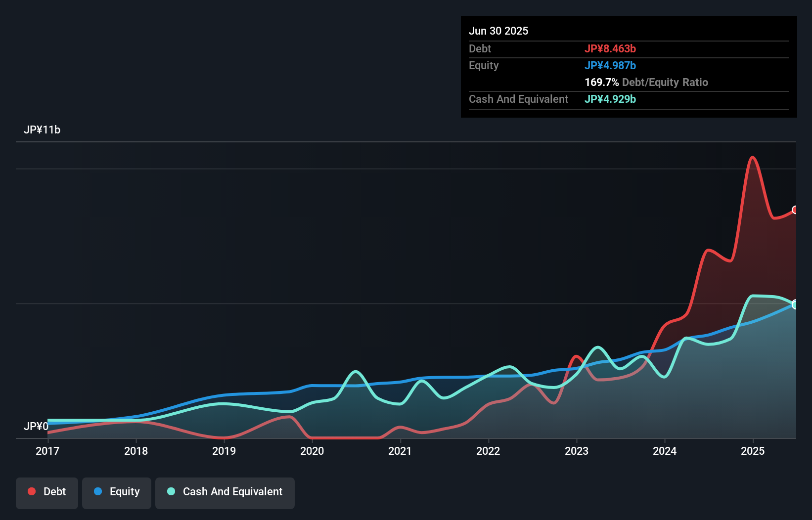Open details for the Debt/Equity Ratio row
812x520 pixels.
646,82
